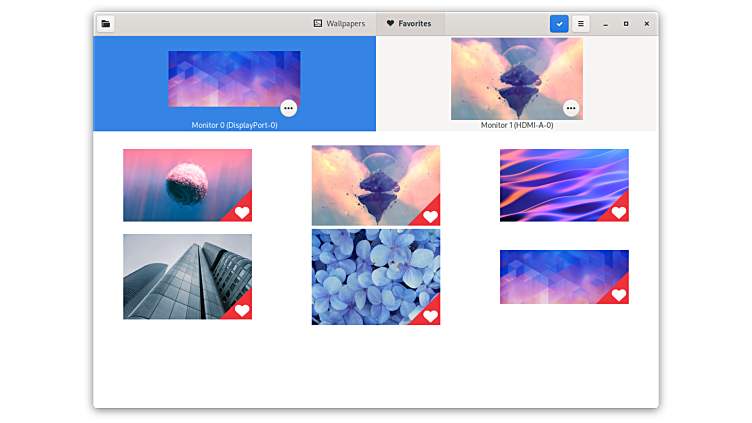Unfavorite the pink sphere wallpaper via heart

242,212
